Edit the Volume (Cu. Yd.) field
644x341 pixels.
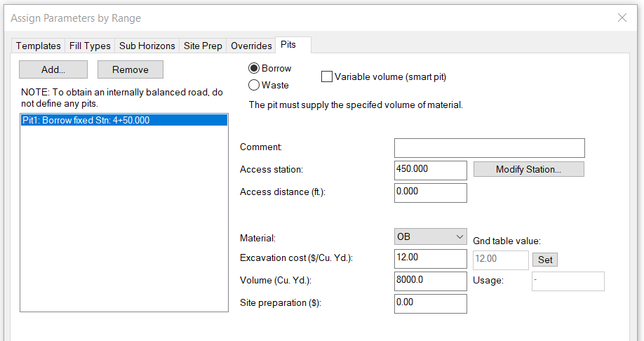(x=431, y=281)
